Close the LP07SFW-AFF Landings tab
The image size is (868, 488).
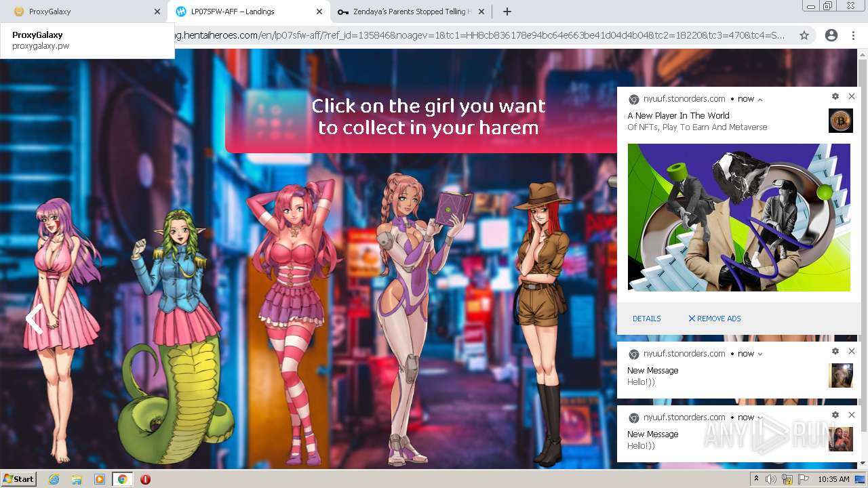pyautogui.click(x=319, y=12)
